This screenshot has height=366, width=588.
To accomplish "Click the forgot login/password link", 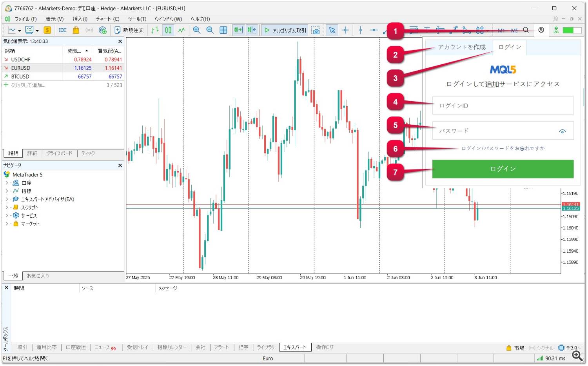I will point(503,148).
